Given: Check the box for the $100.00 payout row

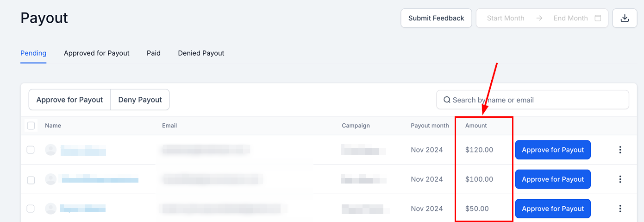Looking at the screenshot, I should click(x=31, y=179).
